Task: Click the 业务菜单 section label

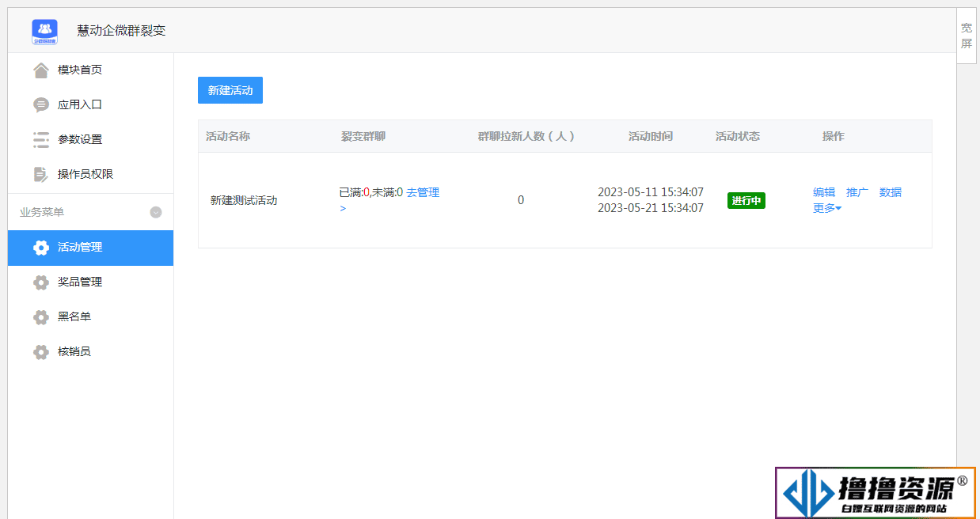Action: [x=42, y=212]
